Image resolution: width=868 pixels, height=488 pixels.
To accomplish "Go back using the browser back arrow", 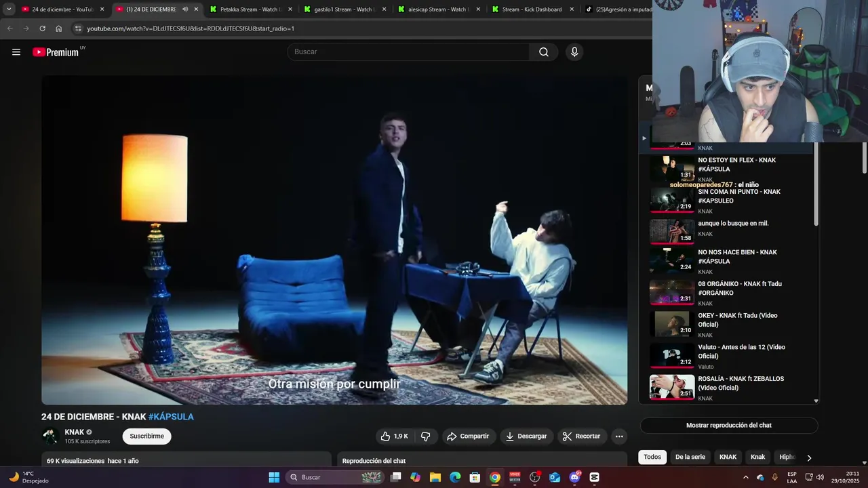I will pyautogui.click(x=9, y=28).
